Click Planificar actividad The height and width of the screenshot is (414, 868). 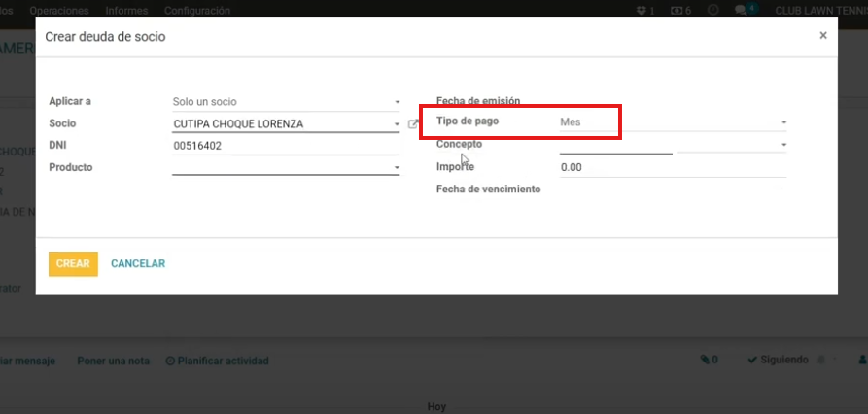[x=218, y=361]
